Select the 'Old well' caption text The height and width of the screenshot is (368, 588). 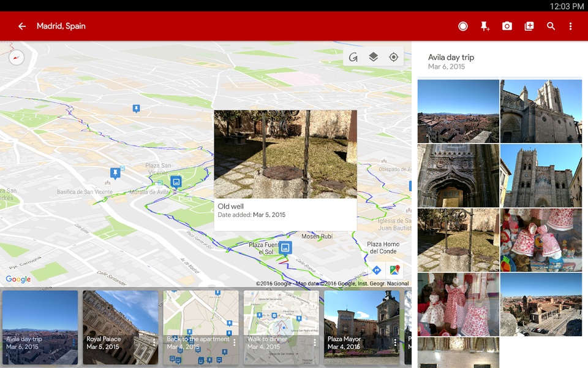(x=231, y=206)
